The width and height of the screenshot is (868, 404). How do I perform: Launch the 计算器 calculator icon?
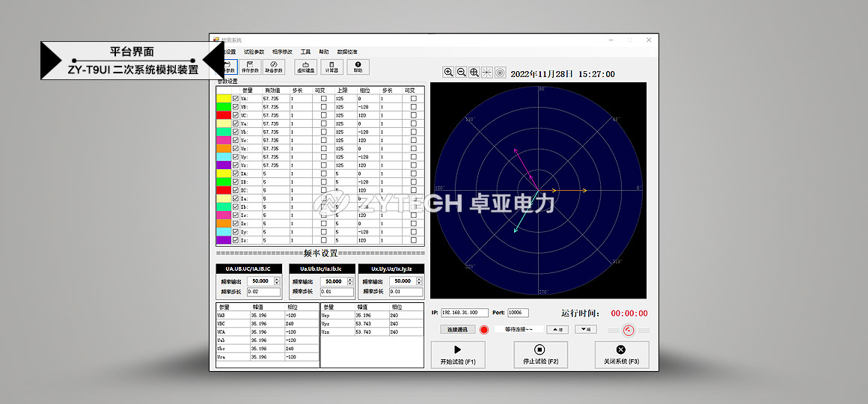[x=331, y=67]
